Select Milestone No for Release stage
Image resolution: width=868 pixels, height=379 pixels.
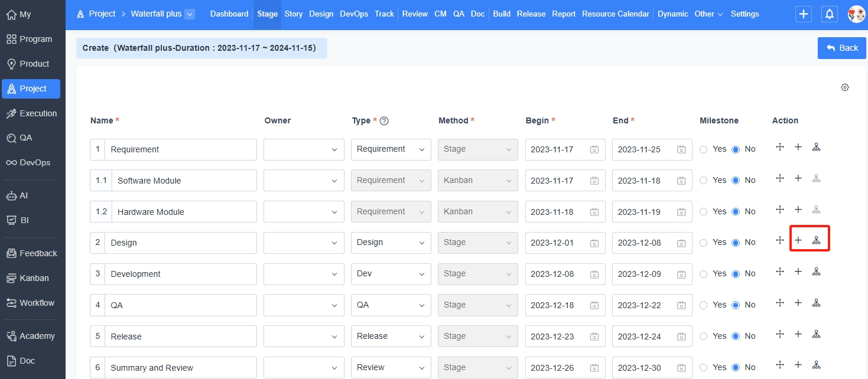(736, 336)
